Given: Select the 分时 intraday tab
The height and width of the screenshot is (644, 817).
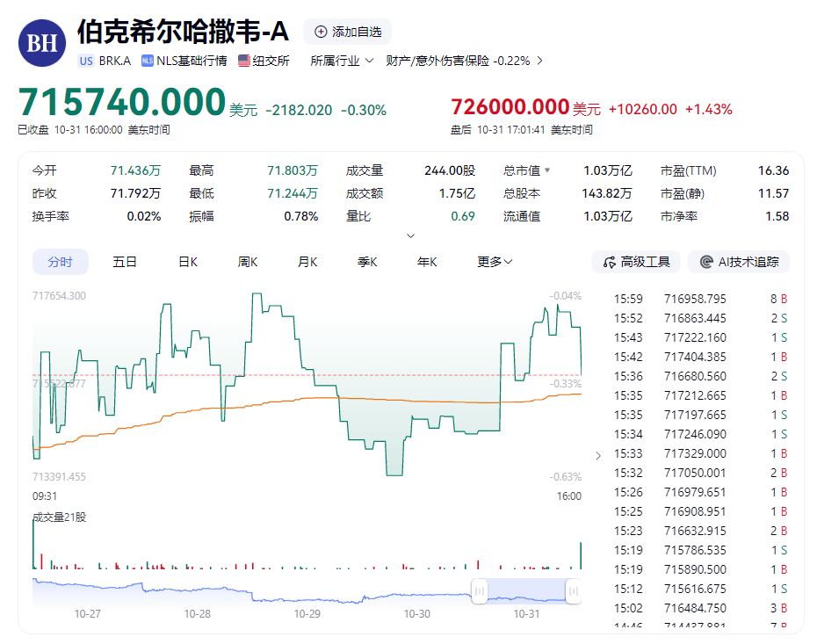Looking at the screenshot, I should pyautogui.click(x=61, y=262).
